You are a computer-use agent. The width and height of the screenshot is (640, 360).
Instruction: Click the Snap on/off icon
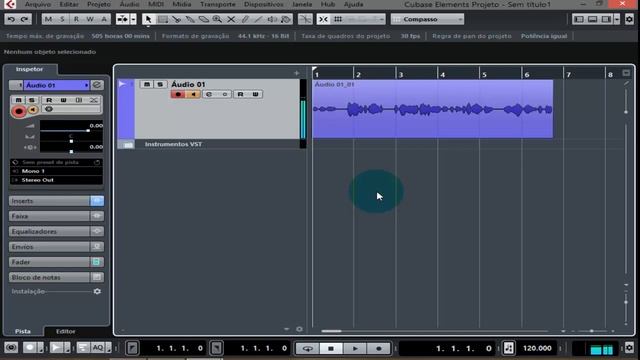(x=323, y=19)
